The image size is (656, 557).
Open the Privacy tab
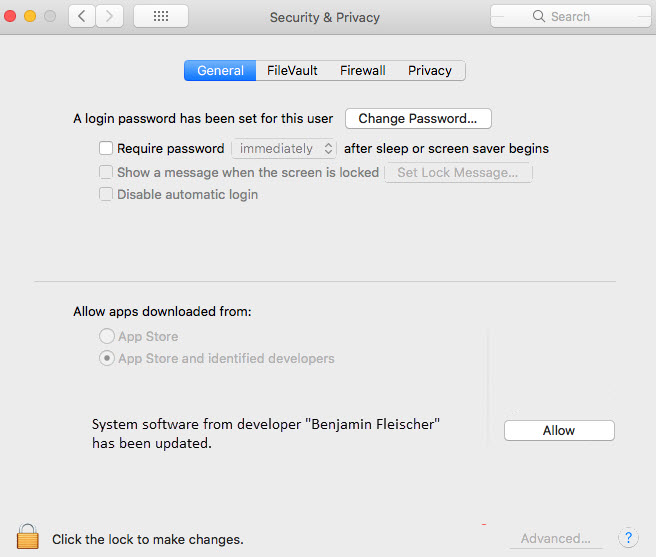click(x=430, y=70)
